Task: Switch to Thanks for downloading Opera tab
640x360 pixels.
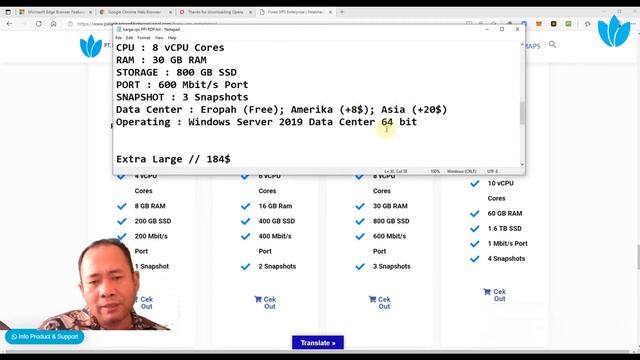Action: 216,12
